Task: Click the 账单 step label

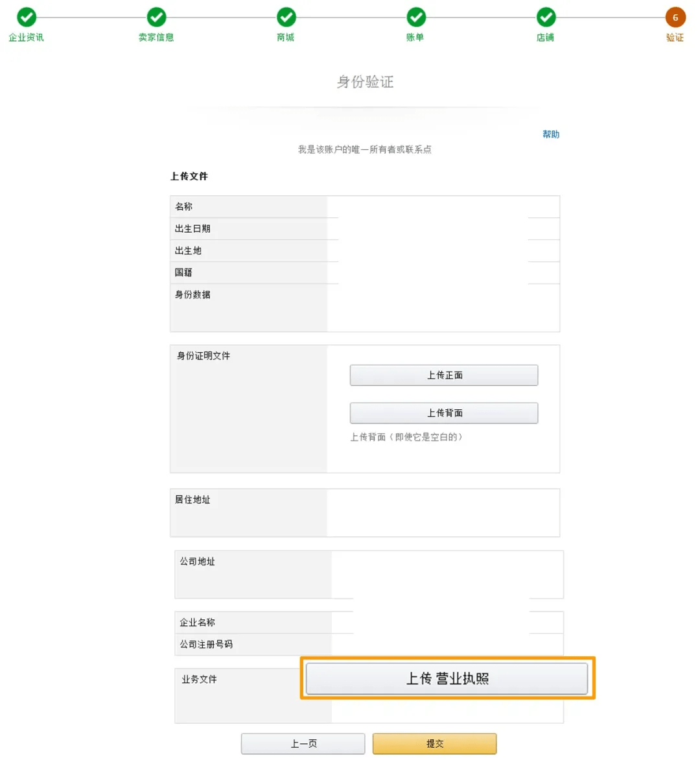Action: pyautogui.click(x=415, y=38)
